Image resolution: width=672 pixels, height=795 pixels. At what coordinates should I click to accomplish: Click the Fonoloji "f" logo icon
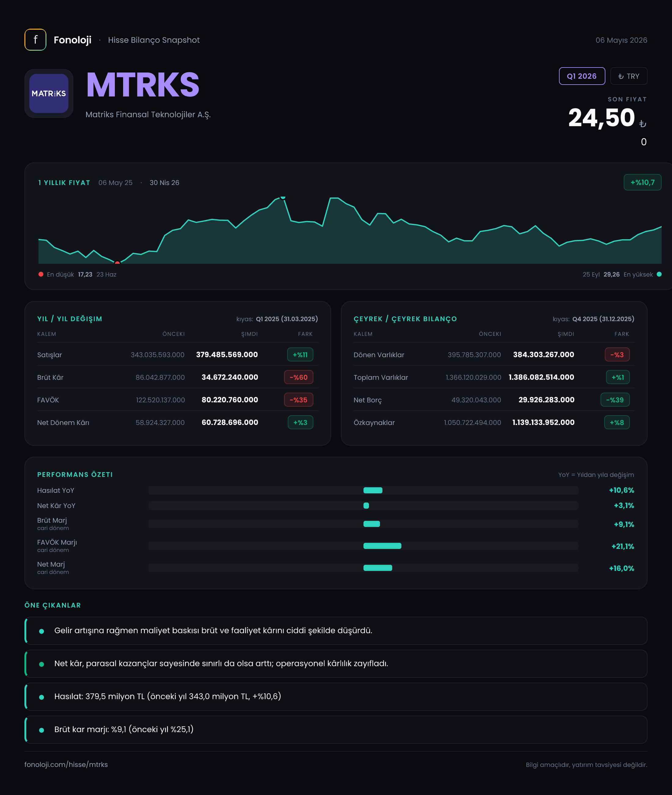coord(35,40)
